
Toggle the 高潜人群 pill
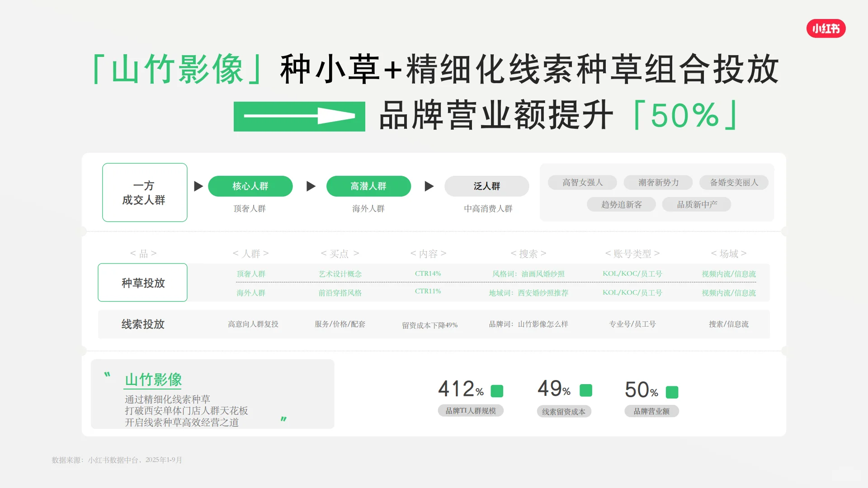click(x=369, y=186)
